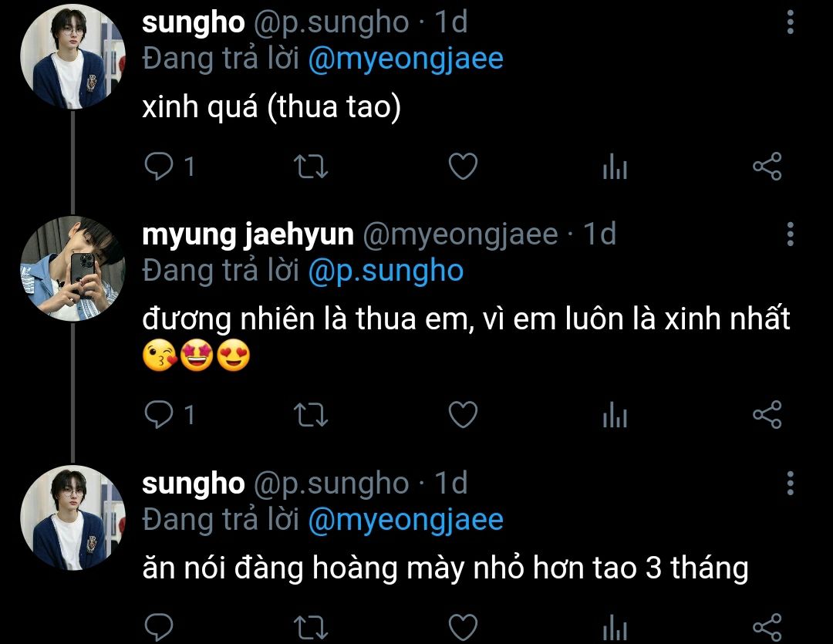This screenshot has width=833, height=644.
Task: View analytics for "xinh quá" tweet
Action: click(615, 167)
